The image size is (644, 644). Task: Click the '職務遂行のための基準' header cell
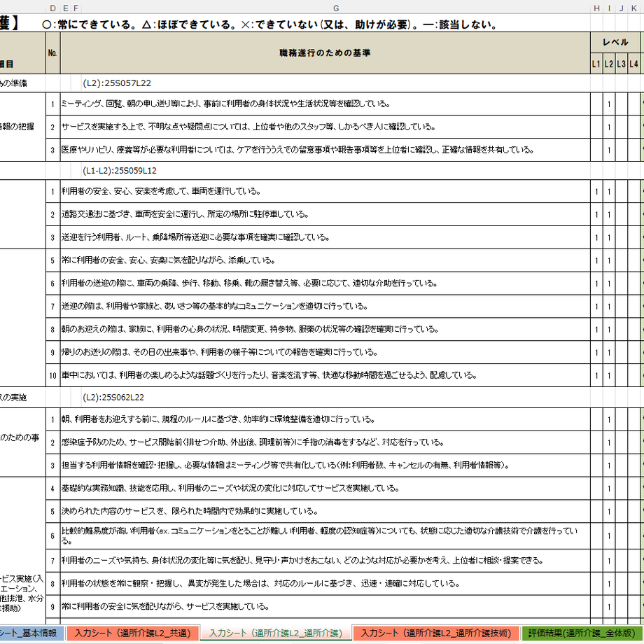click(325, 53)
